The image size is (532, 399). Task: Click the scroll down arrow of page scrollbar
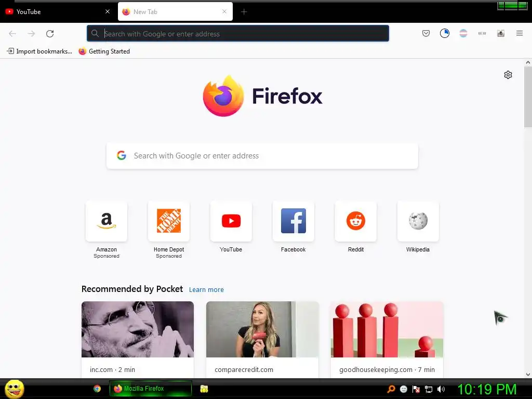pyautogui.click(x=528, y=375)
